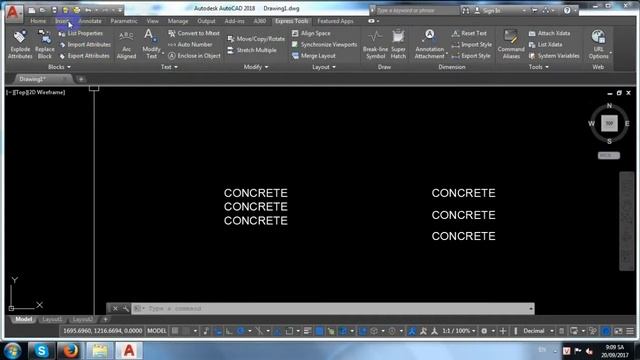Open the Parametric ribbon tab

(x=124, y=21)
